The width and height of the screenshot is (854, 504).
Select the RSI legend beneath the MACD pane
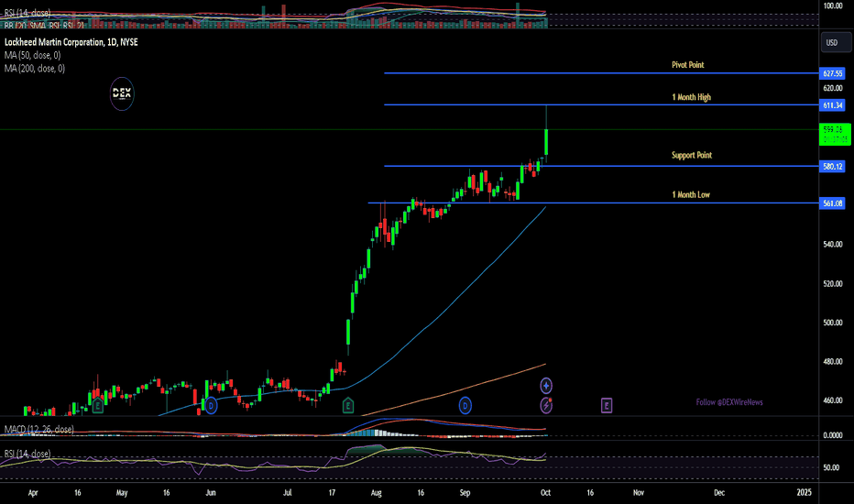pos(27,454)
